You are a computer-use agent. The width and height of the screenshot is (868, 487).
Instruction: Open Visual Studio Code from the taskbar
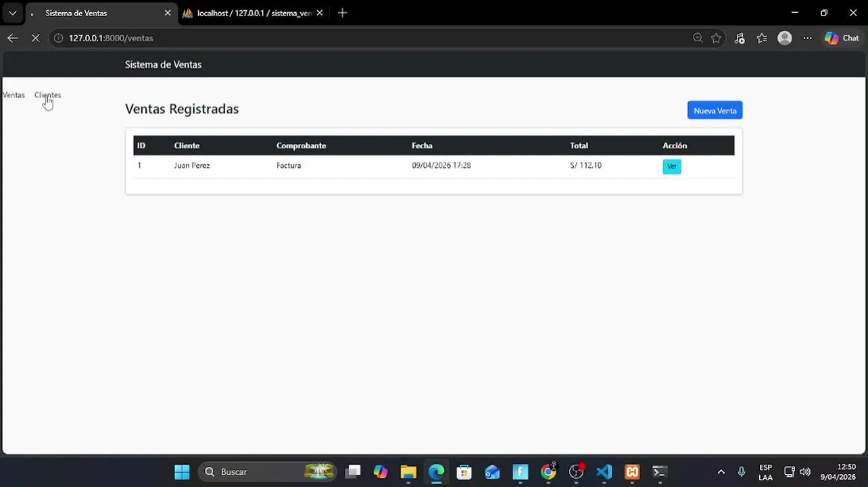click(604, 471)
